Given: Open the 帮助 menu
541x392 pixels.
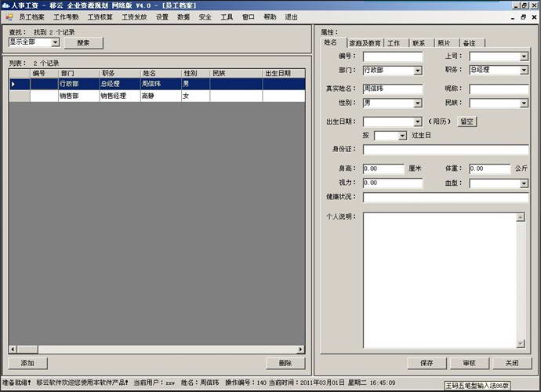Looking at the screenshot, I should [x=270, y=17].
